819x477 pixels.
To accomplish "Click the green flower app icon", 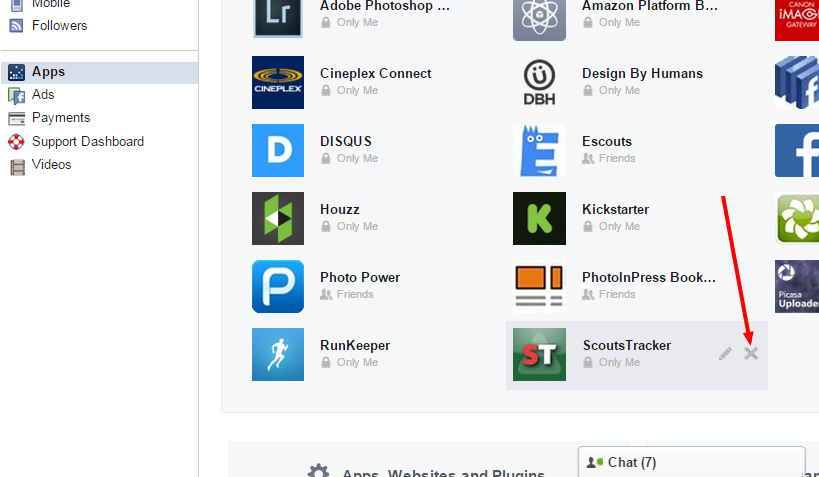I will tap(797, 218).
